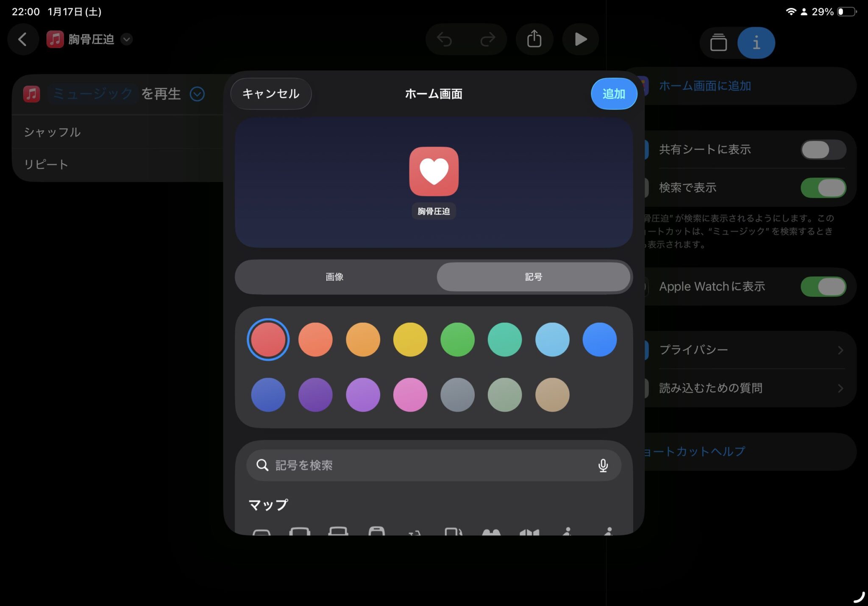Tap the microphone icon in the symbol search
The height and width of the screenshot is (606, 868).
pos(603,465)
